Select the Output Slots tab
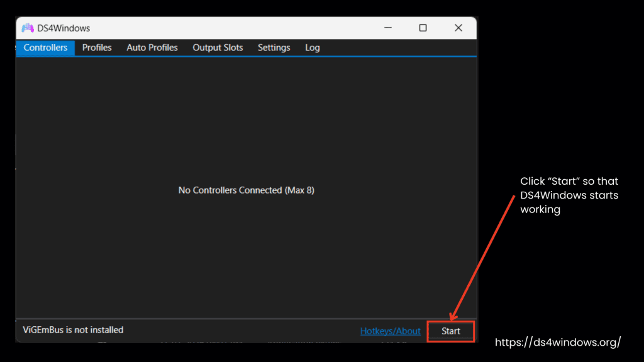644x362 pixels. 218,48
